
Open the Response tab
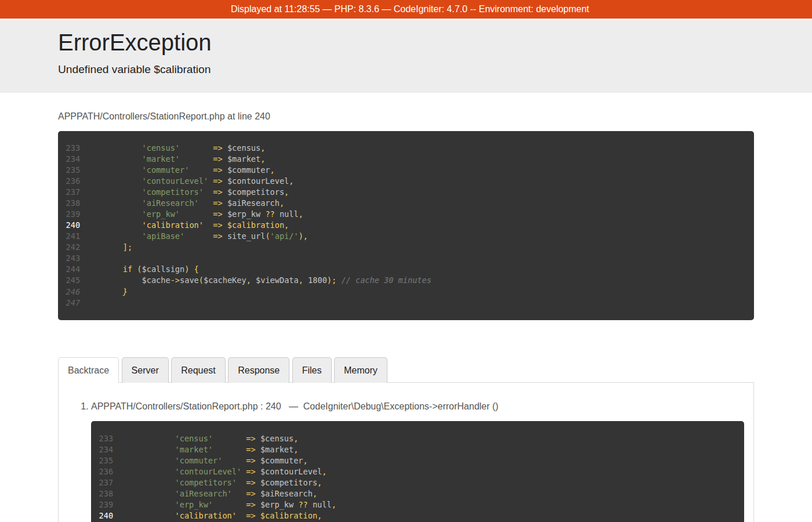259,370
